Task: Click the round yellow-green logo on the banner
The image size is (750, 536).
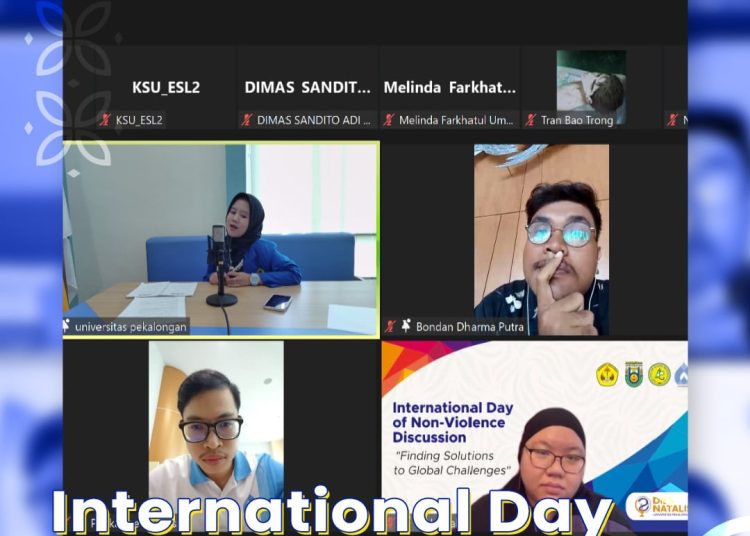Action: tap(659, 374)
